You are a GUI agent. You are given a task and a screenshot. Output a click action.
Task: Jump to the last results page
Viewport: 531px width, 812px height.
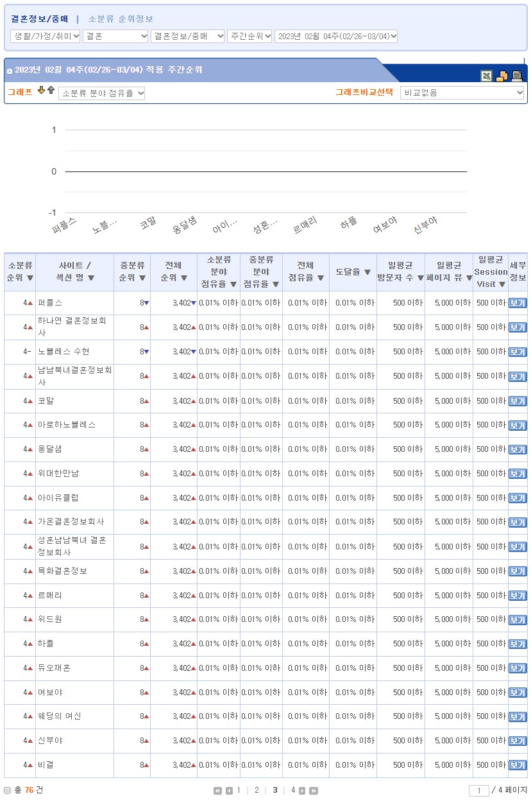[x=314, y=791]
